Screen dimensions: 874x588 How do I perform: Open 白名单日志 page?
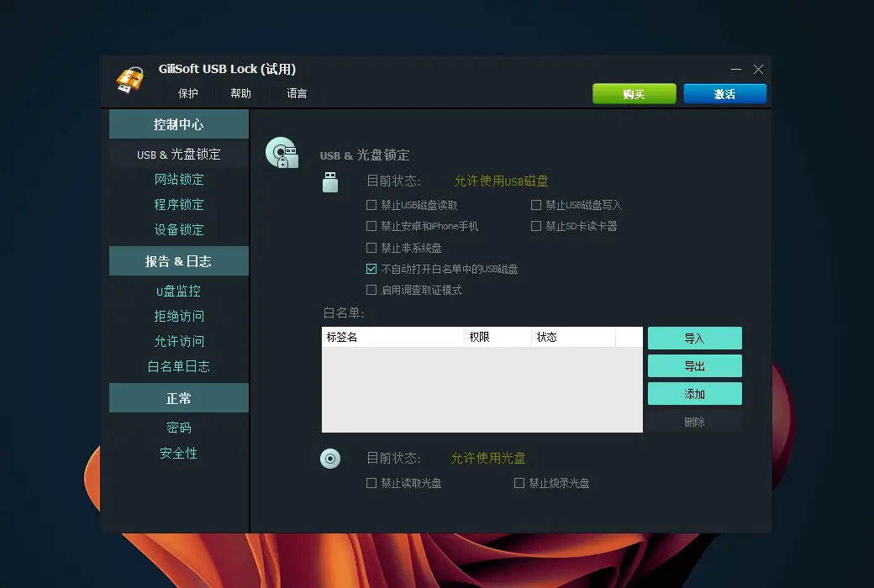[178, 366]
